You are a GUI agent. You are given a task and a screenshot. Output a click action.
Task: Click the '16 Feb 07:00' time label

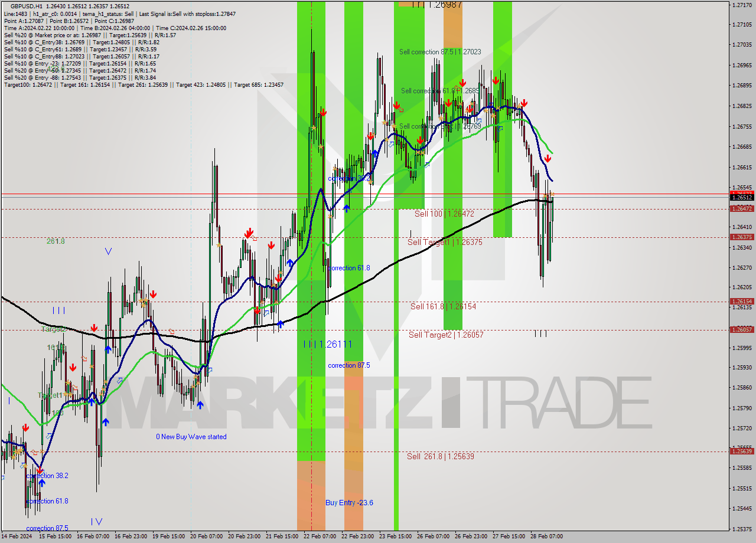93,537
